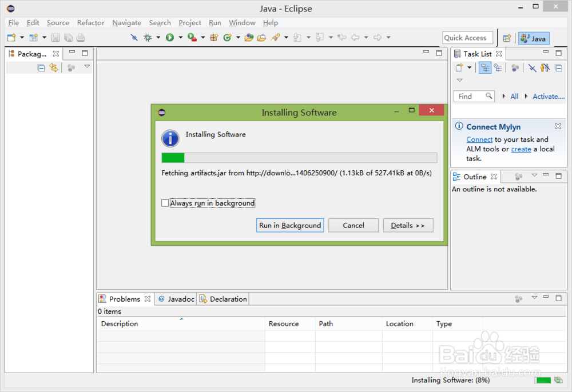The width and height of the screenshot is (572, 392).
Task: Select the Java perspective button
Action: coord(534,38)
